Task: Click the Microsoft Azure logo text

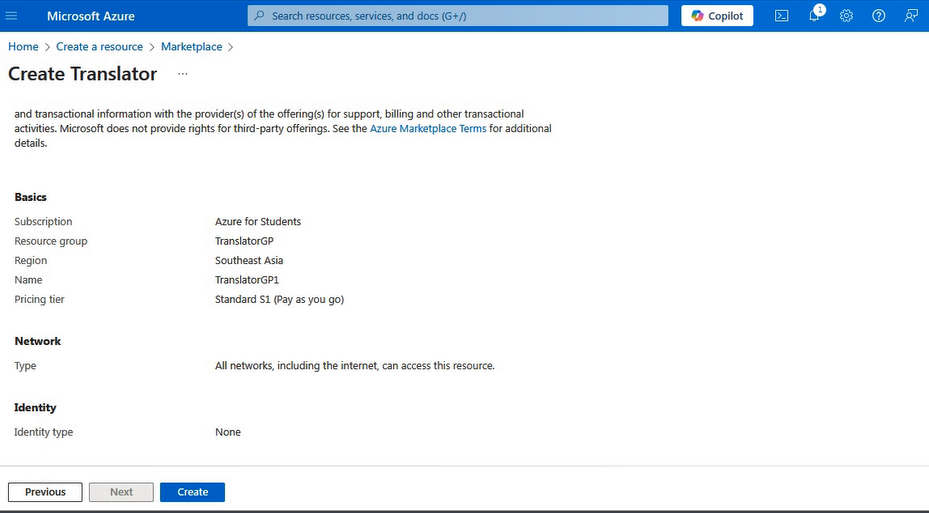Action: click(x=91, y=16)
